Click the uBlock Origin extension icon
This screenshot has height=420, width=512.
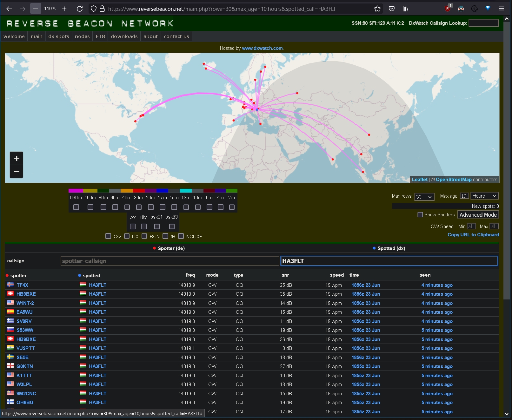(x=448, y=9)
